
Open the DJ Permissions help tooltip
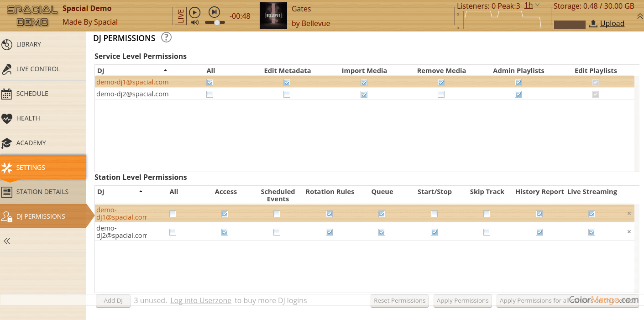pyautogui.click(x=166, y=37)
